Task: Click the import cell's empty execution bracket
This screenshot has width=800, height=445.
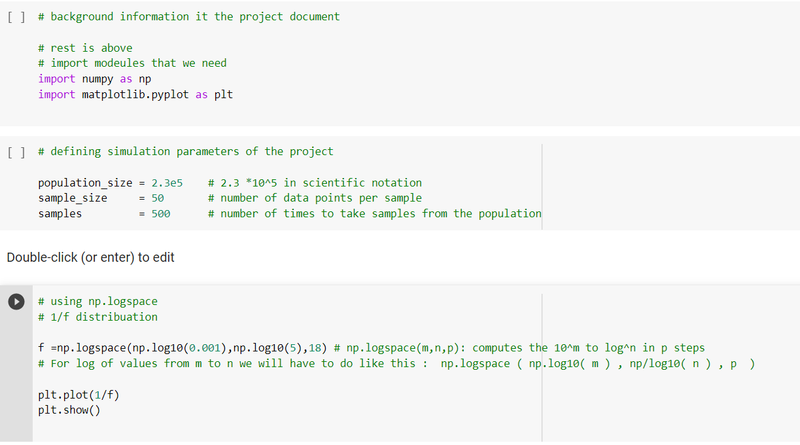Action: (15, 17)
